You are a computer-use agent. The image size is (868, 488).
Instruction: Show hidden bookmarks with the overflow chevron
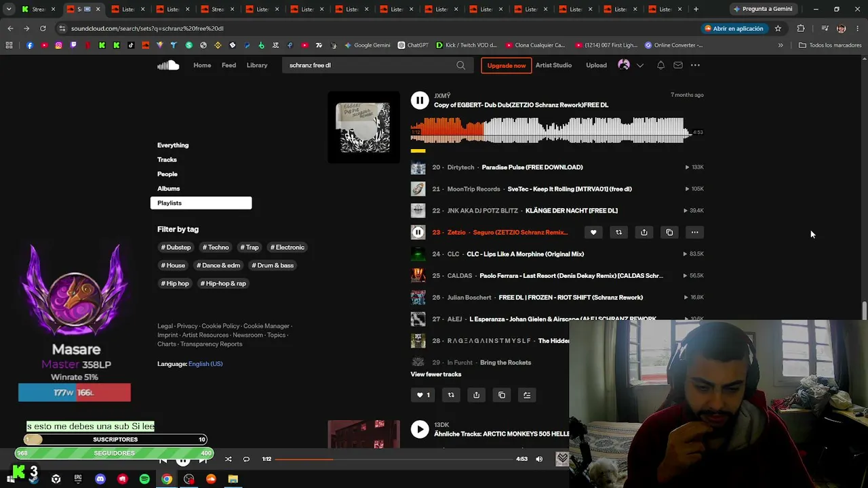(x=781, y=45)
